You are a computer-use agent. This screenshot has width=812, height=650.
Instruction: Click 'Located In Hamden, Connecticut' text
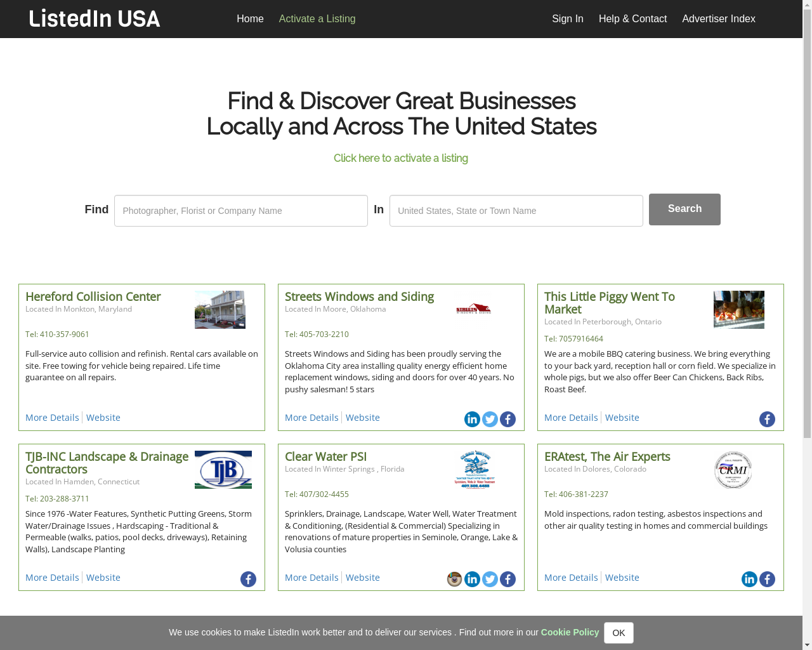(82, 482)
